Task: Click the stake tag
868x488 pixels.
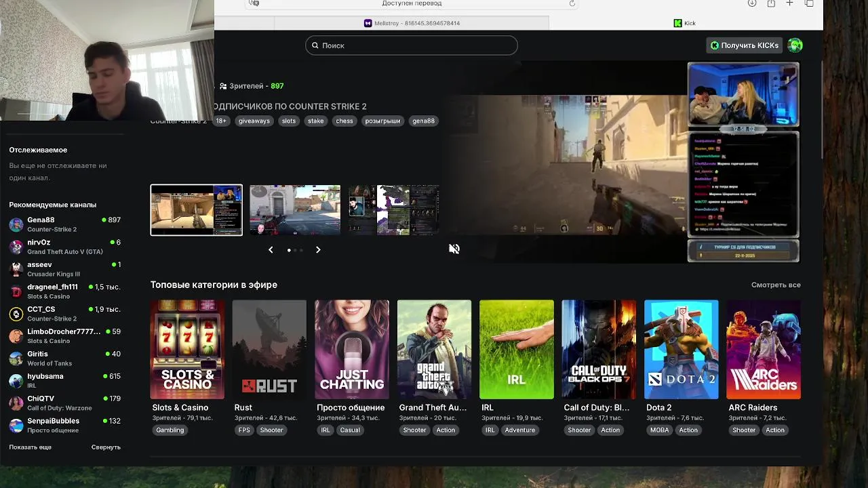Action: [x=316, y=121]
